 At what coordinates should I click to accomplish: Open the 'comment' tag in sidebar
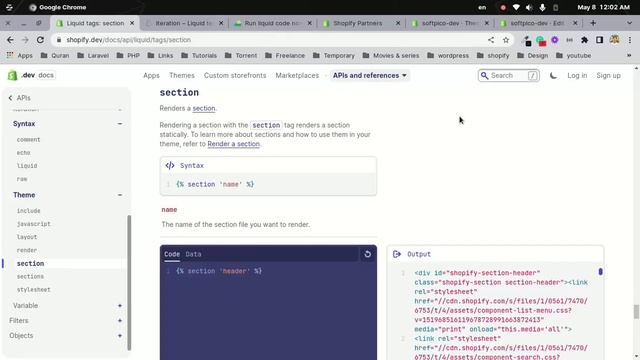(29, 140)
